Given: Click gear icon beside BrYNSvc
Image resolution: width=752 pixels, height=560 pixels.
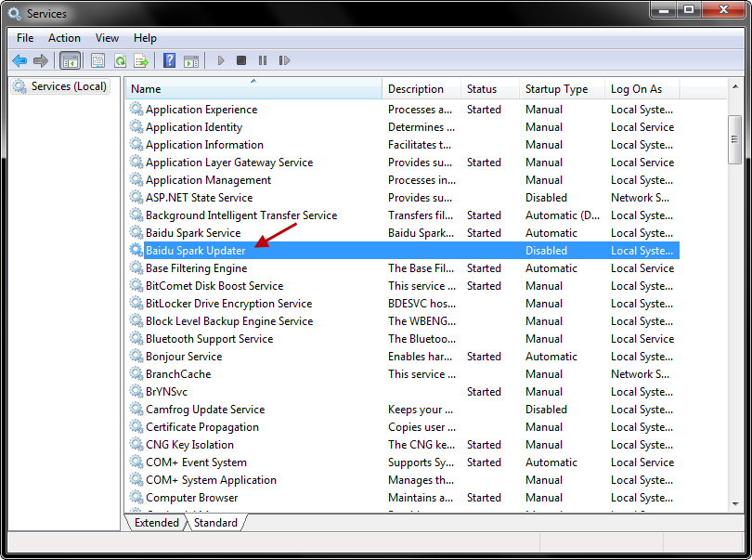Looking at the screenshot, I should click(136, 392).
